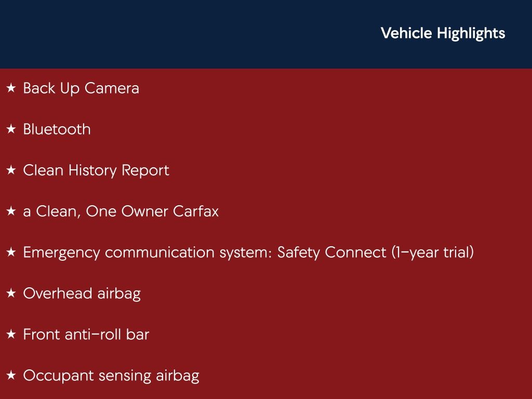Select the star bullet next to Bluetooth
Image resolution: width=532 pixels, height=399 pixels.
pos(11,129)
